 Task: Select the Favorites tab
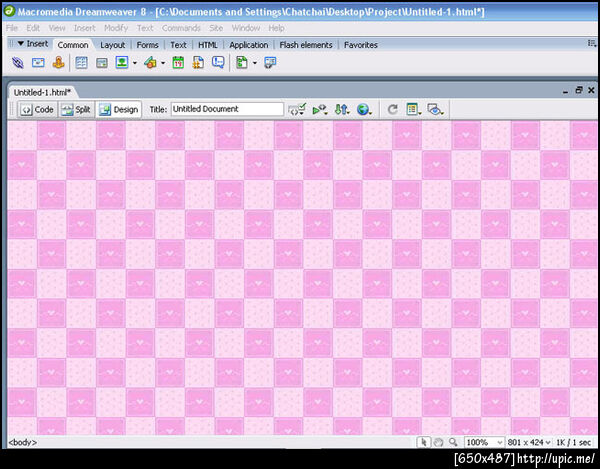(360, 45)
